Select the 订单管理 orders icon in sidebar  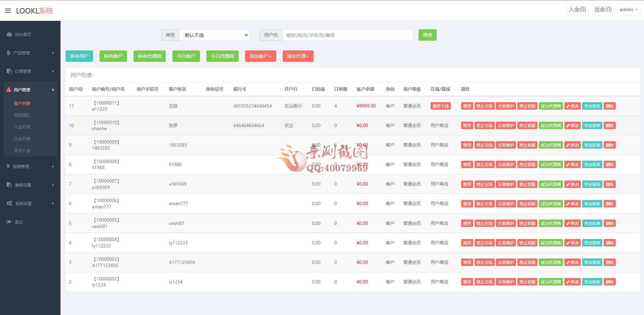[x=8, y=71]
